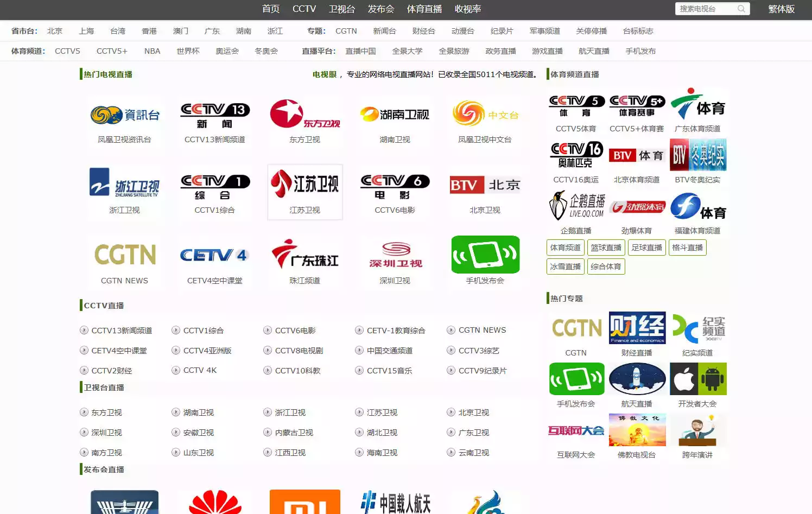
Task: Open the 纪录片 topic link
Action: pyautogui.click(x=502, y=31)
